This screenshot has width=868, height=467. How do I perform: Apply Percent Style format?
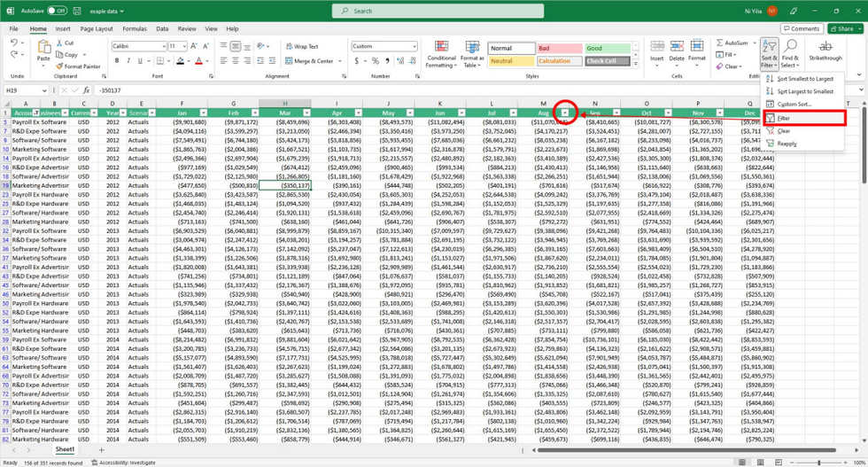click(x=376, y=61)
